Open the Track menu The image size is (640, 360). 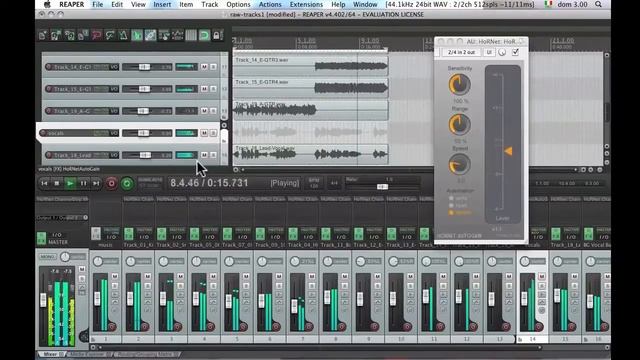click(x=210, y=4)
